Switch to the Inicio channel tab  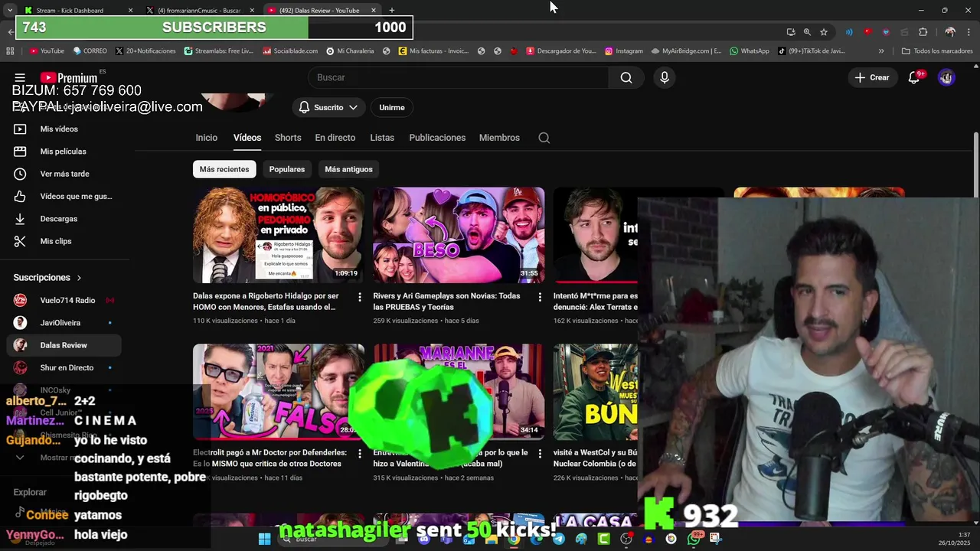coord(206,138)
